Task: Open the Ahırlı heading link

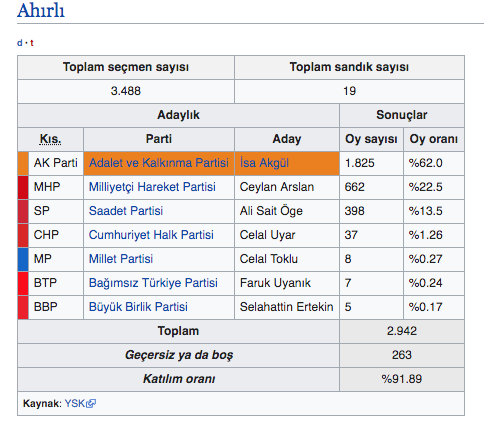Action: click(x=41, y=10)
